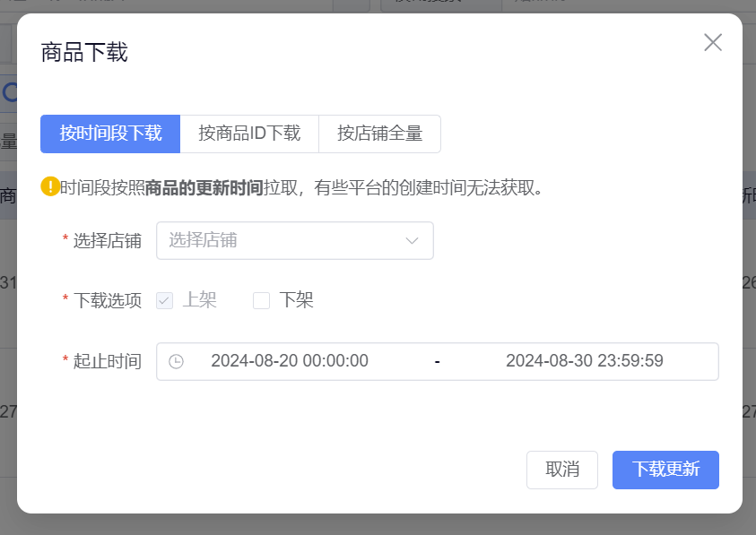Click the 起止时间 field label
The height and width of the screenshot is (535, 756).
coord(107,361)
